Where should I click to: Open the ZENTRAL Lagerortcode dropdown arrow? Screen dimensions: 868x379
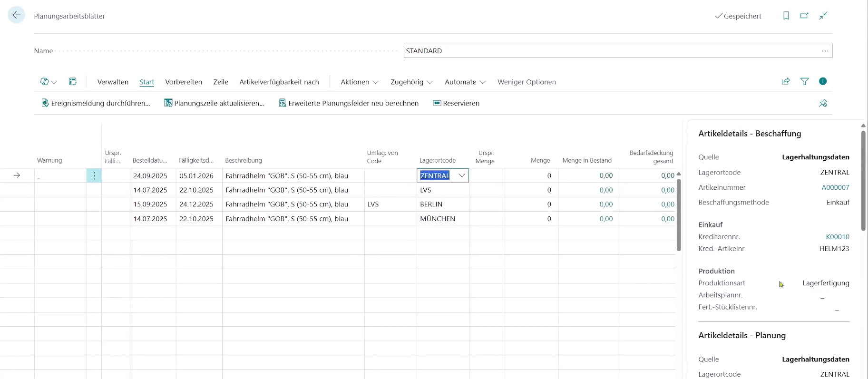coord(461,175)
